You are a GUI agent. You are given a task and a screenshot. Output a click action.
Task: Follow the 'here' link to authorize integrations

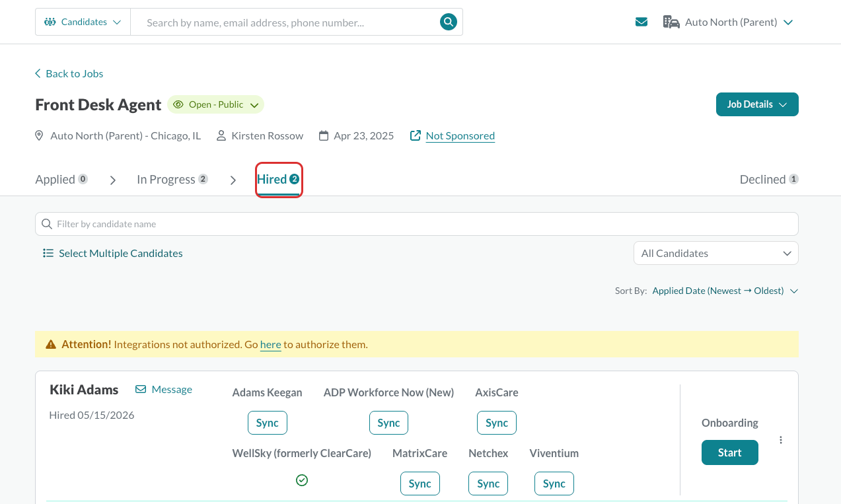point(271,344)
